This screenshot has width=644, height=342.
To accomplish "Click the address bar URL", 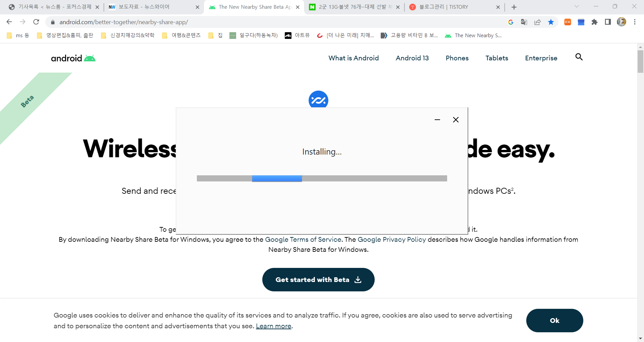I will point(124,22).
